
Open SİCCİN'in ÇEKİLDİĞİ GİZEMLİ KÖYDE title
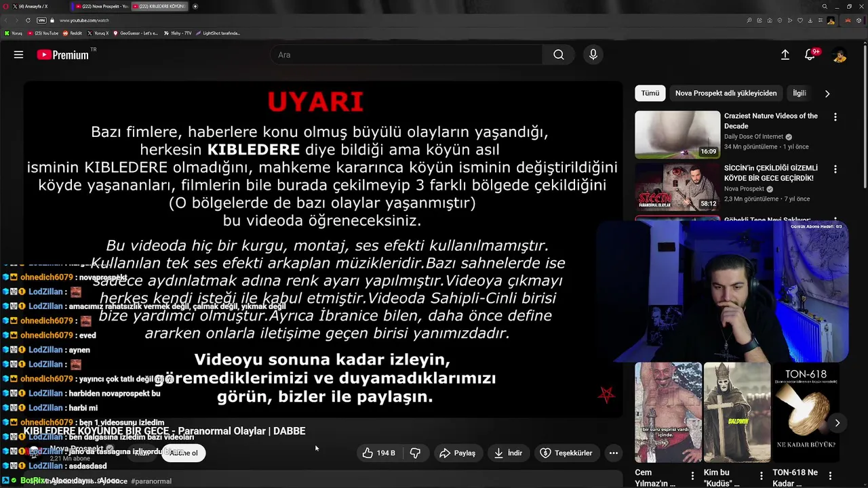point(771,173)
